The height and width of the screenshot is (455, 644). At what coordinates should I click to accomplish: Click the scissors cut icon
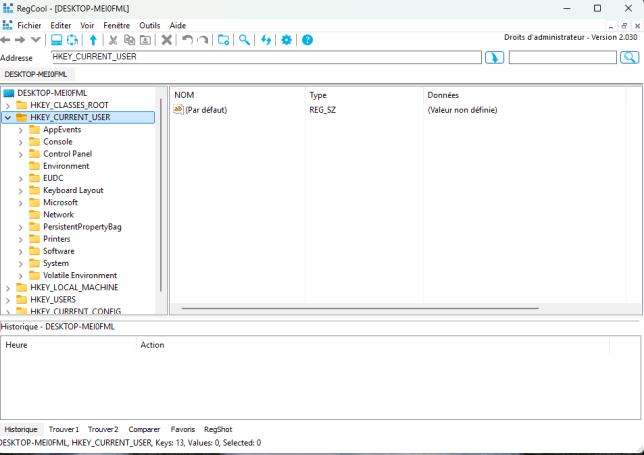tap(113, 40)
